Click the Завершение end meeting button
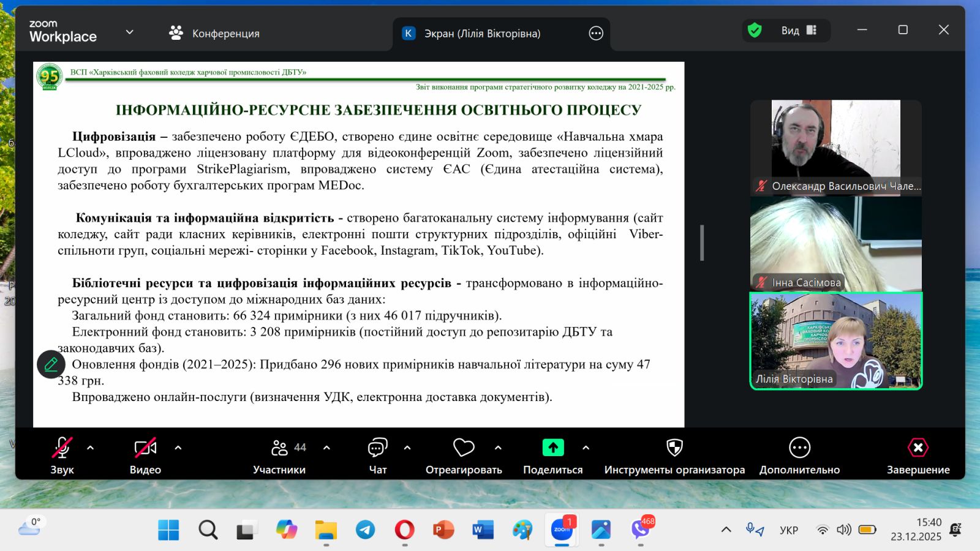The width and height of the screenshot is (980, 551). [x=918, y=449]
